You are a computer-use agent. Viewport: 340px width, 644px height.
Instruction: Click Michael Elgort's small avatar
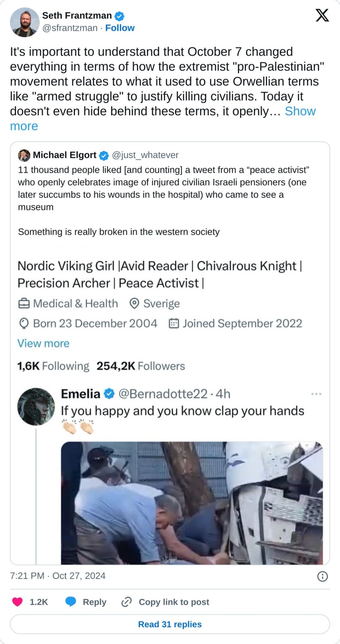coord(24,155)
